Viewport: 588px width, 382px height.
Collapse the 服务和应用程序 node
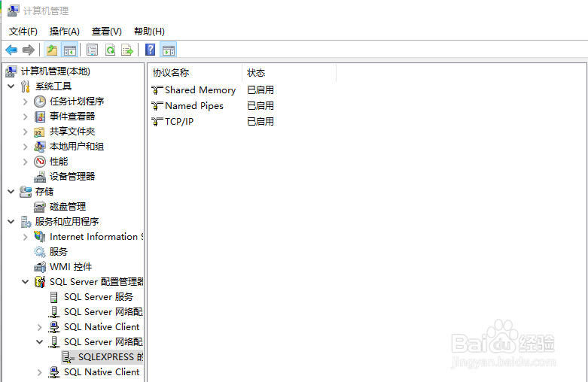[x=11, y=222]
